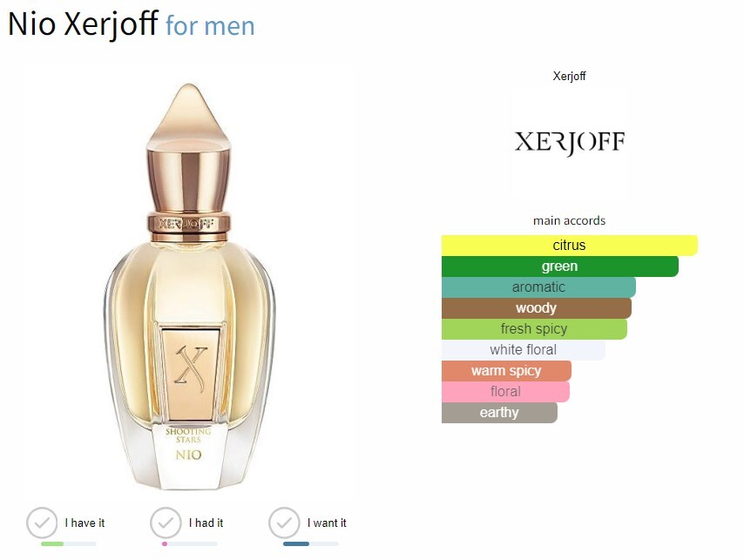
Task: Select the earthy accord bar
Action: pyautogui.click(x=499, y=412)
